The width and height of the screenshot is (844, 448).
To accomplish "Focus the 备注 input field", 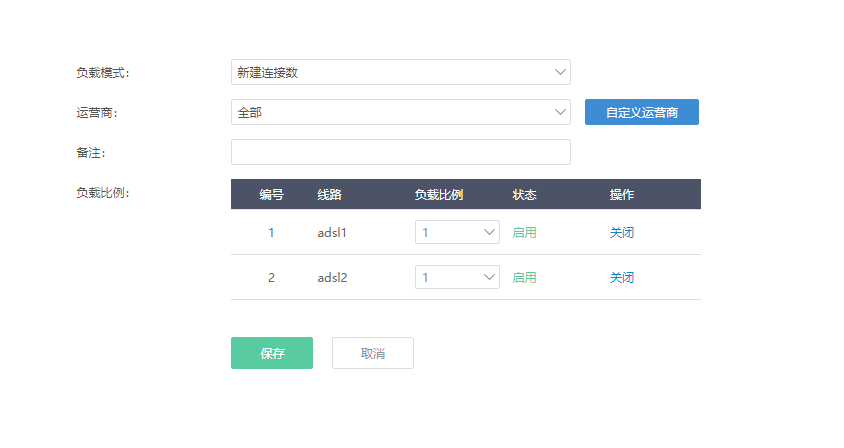I will pyautogui.click(x=400, y=152).
